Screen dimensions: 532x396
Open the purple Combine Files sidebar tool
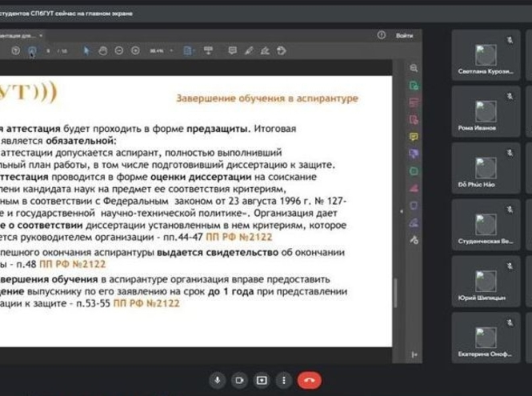[414, 154]
